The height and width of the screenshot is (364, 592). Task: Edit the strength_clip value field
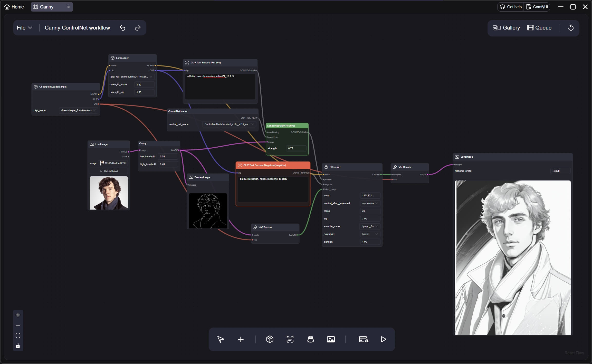coord(145,92)
